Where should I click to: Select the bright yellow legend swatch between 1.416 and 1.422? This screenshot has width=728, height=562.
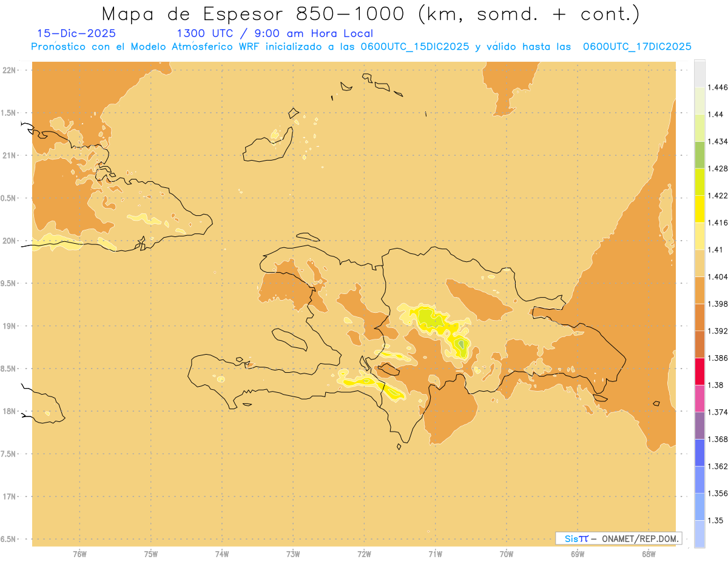click(699, 209)
